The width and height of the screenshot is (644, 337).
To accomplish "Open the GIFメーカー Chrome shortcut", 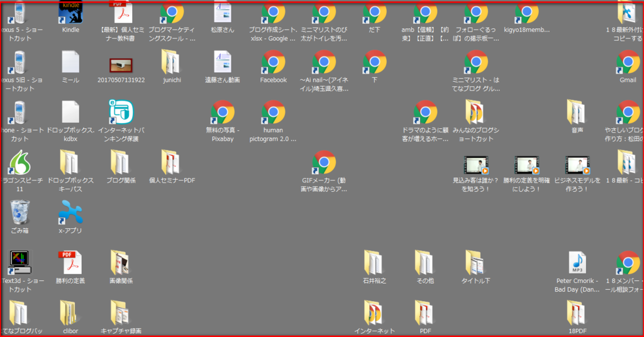I will pyautogui.click(x=324, y=163).
